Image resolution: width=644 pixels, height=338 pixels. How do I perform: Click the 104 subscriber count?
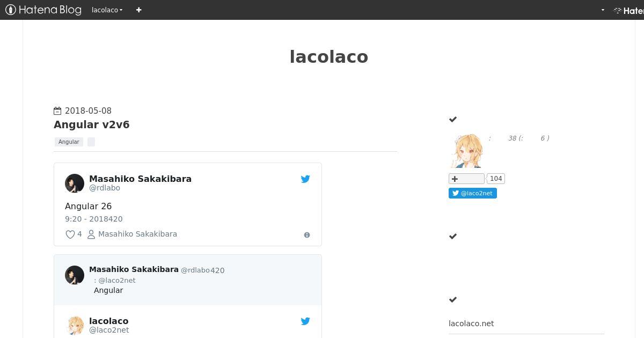496,179
